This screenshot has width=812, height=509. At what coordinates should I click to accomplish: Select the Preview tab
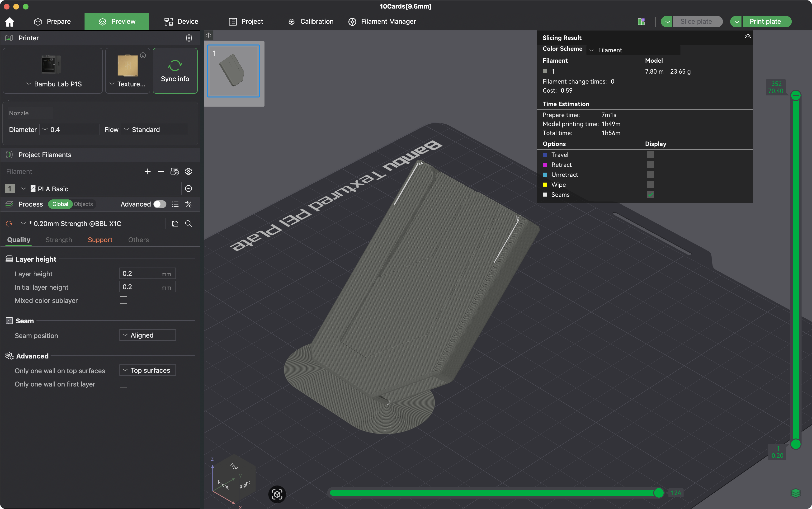[117, 22]
